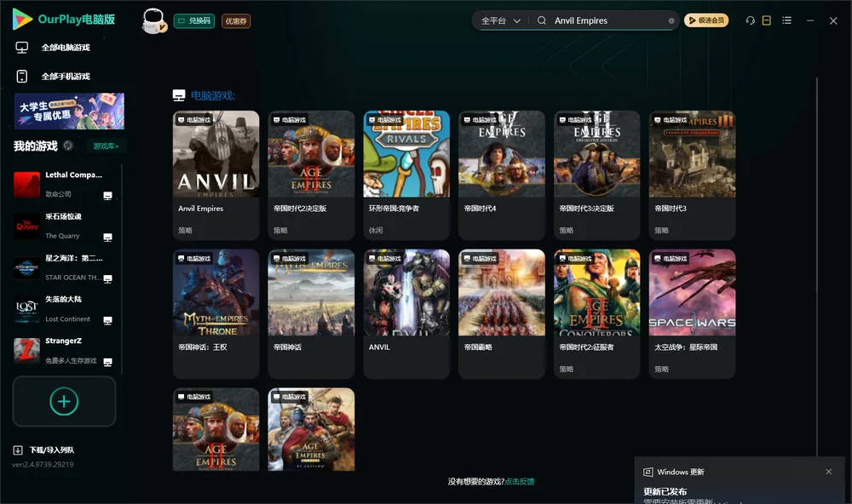Click the 休闲 tag under 环形帝国:竞争者
Viewport: 852px width, 504px height.
376,230
